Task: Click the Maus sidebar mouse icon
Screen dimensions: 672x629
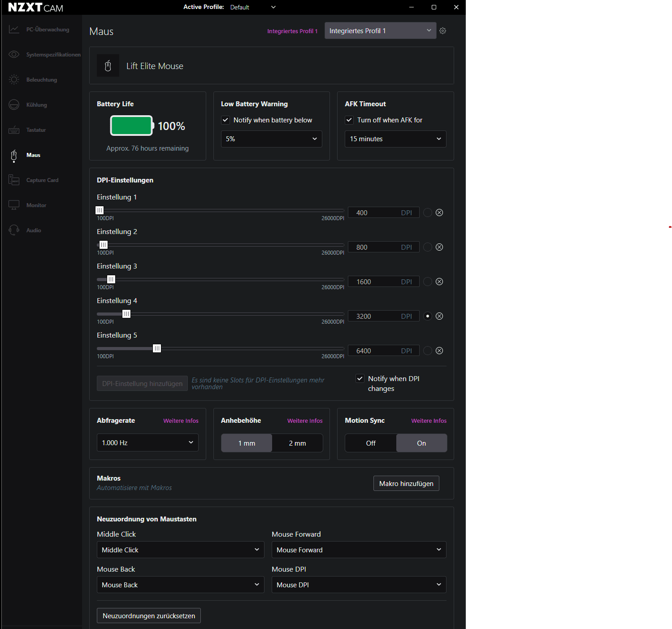Action: click(x=14, y=156)
